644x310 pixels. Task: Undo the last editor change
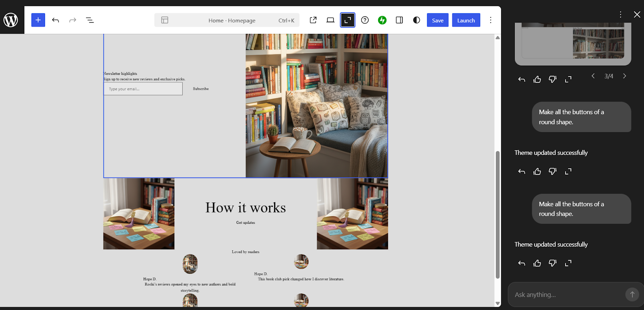[56, 20]
